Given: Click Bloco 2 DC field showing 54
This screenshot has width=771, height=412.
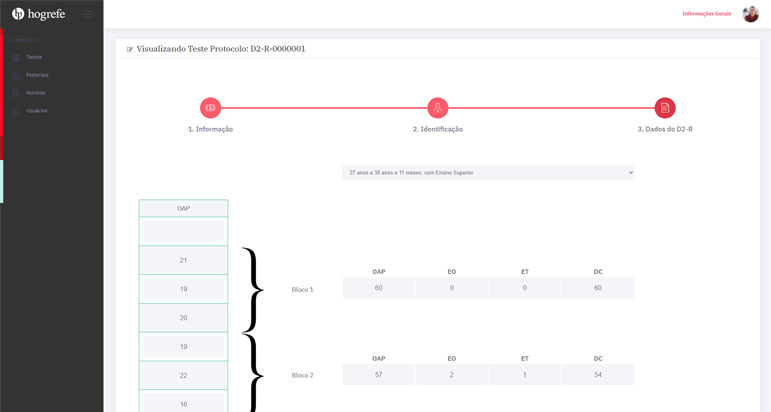Looking at the screenshot, I should (x=597, y=375).
